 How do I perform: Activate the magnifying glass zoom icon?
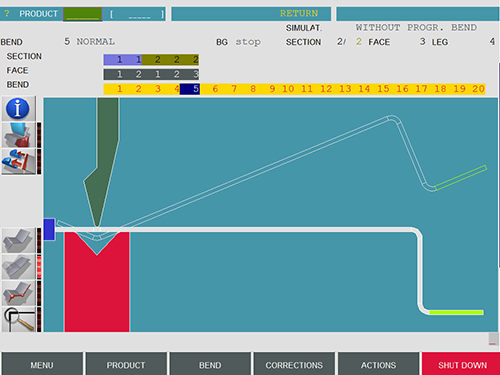(x=19, y=319)
